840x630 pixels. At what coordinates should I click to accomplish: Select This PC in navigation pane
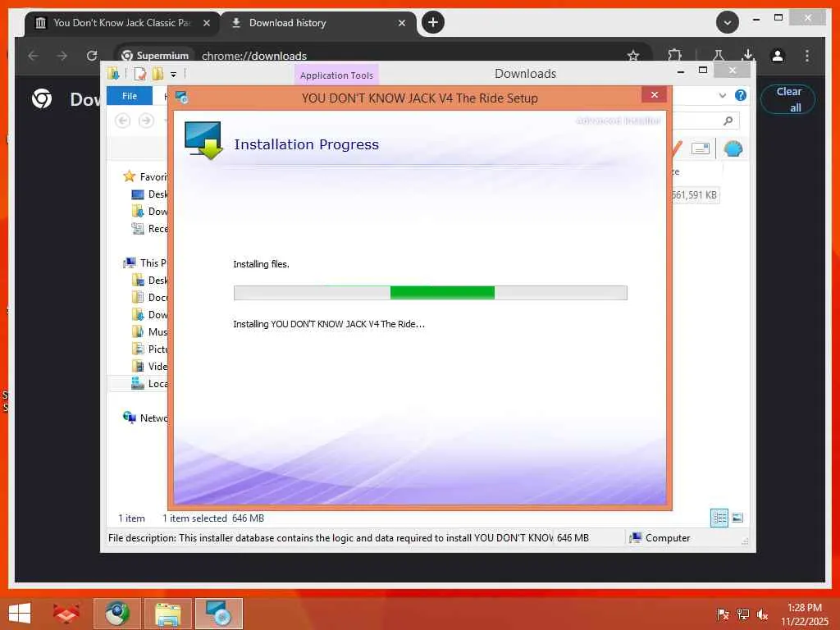(x=145, y=262)
